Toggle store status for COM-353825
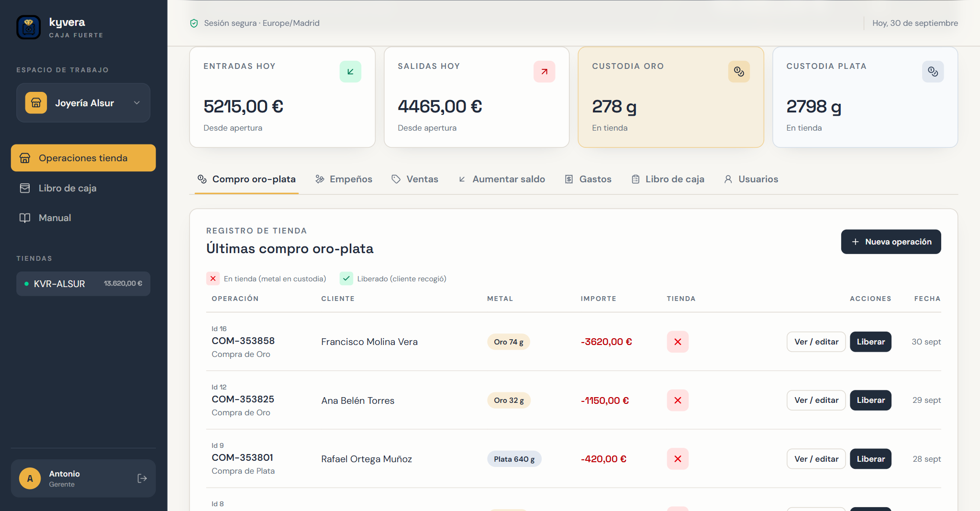Image resolution: width=980 pixels, height=511 pixels. [678, 400]
